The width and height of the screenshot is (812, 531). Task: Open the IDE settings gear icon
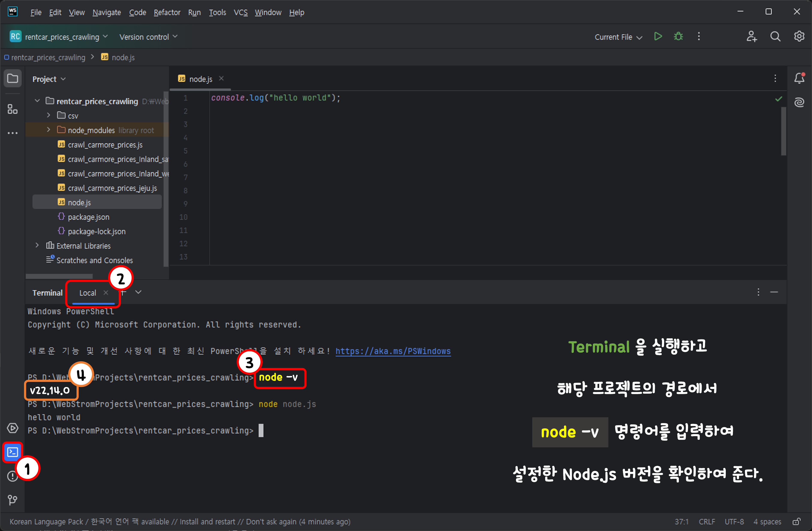[799, 36]
